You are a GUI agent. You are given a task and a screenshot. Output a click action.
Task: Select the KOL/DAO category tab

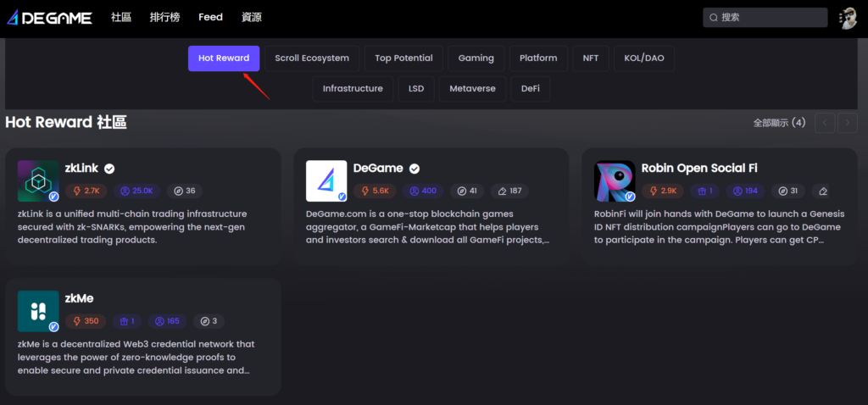point(644,58)
